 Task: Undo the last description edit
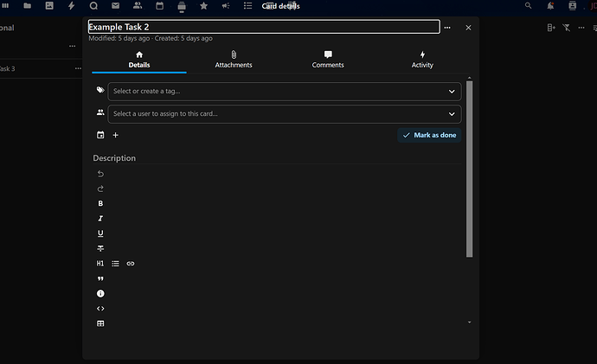[x=100, y=174]
